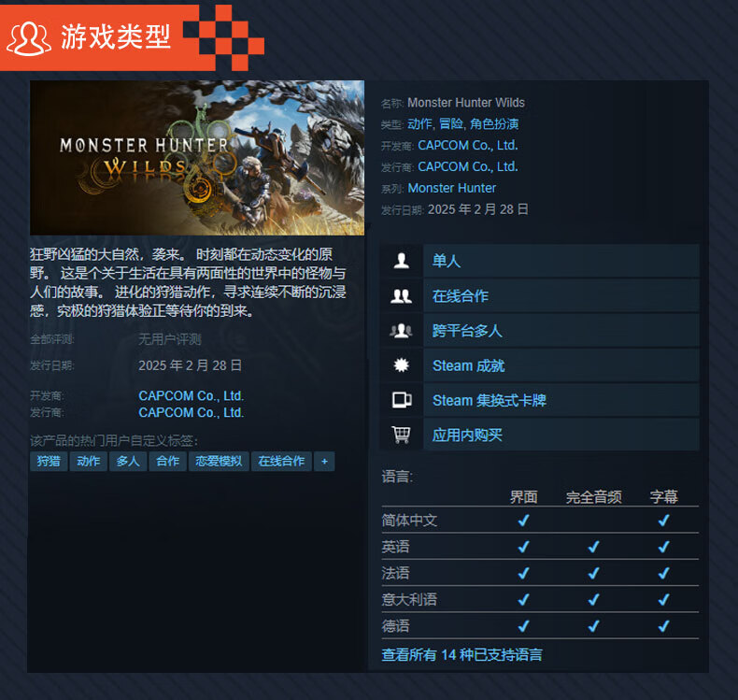Image resolution: width=738 pixels, height=700 pixels.
Task: Click the 简体中文 language row label
Action: (x=409, y=521)
